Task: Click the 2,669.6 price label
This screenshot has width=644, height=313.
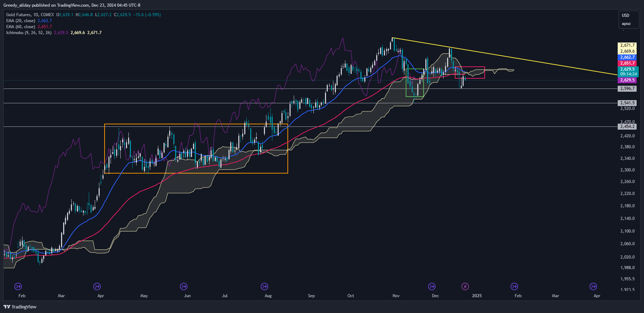Action: [627, 51]
